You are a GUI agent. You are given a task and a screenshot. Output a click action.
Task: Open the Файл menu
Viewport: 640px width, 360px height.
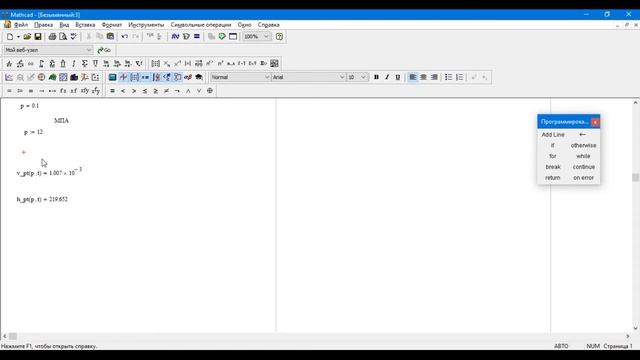tap(21, 25)
